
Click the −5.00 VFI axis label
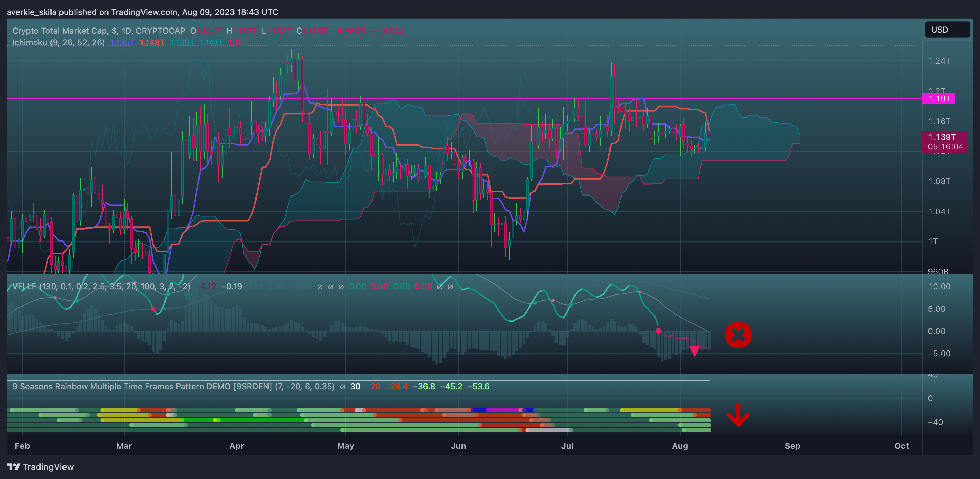point(939,353)
